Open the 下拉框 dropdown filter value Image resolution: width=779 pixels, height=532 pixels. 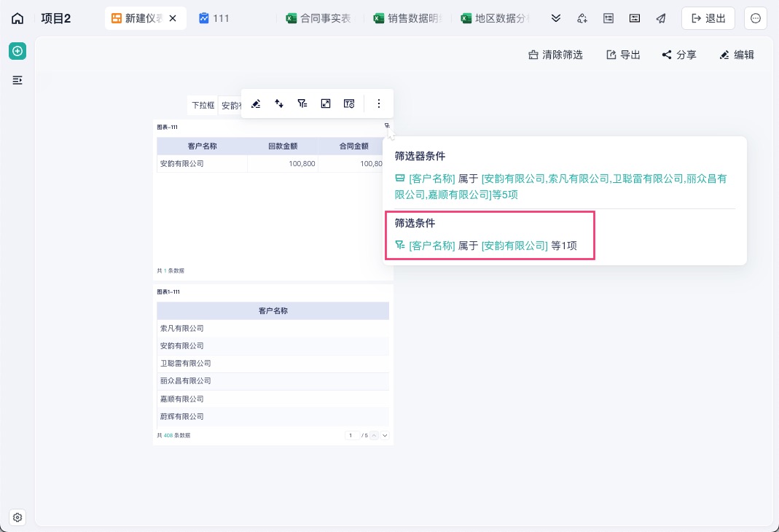pyautogui.click(x=232, y=106)
